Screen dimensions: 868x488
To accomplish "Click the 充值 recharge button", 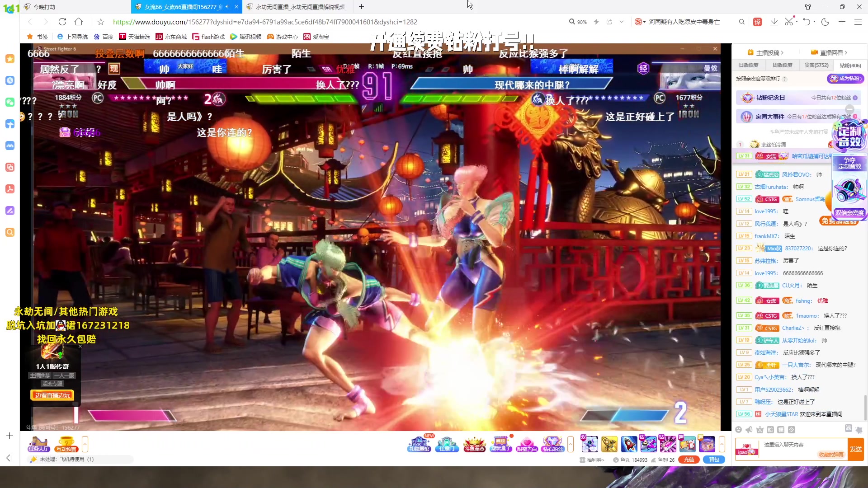I will 689,460.
